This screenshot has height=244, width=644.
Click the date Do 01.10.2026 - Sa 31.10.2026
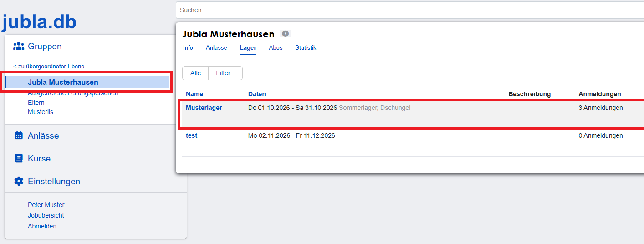point(292,108)
